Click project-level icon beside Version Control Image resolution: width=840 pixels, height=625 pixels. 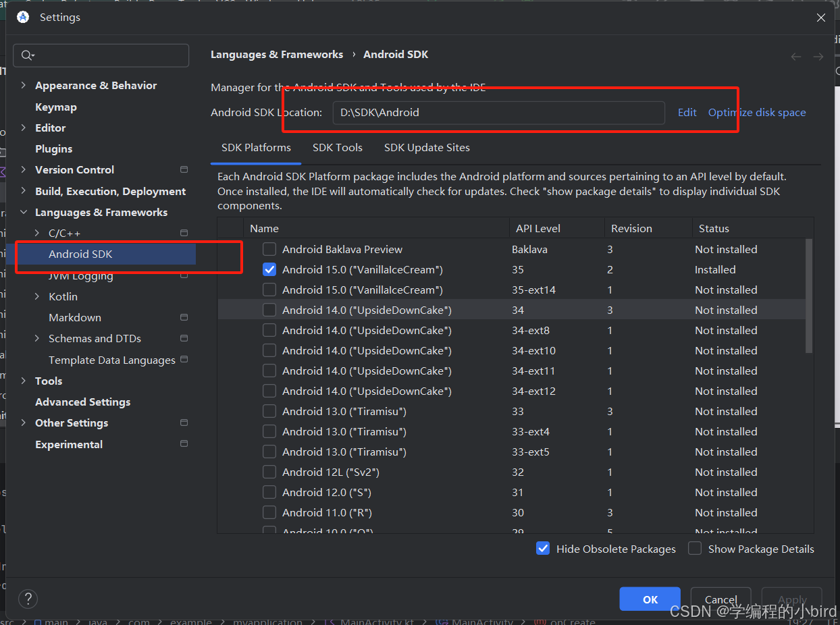tap(184, 169)
